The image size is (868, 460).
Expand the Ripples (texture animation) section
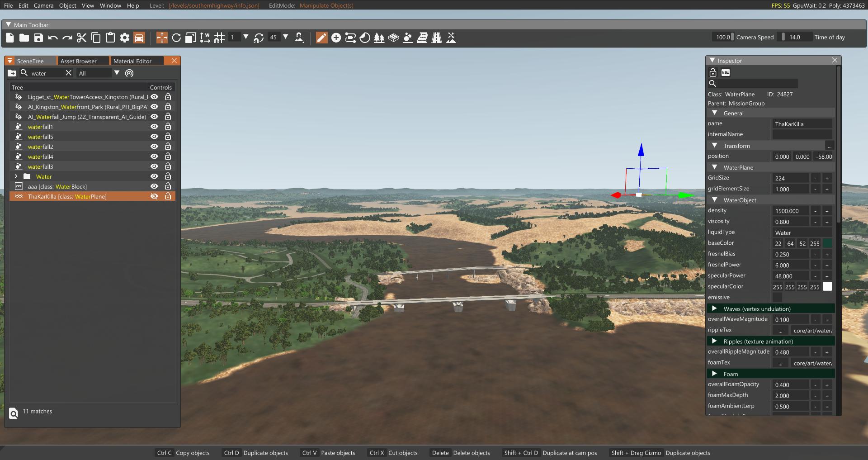(x=715, y=341)
